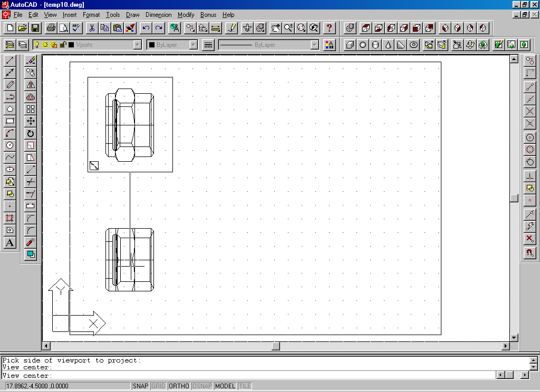Click the command line input field
The height and width of the screenshot is (392, 540).
tap(248, 376)
